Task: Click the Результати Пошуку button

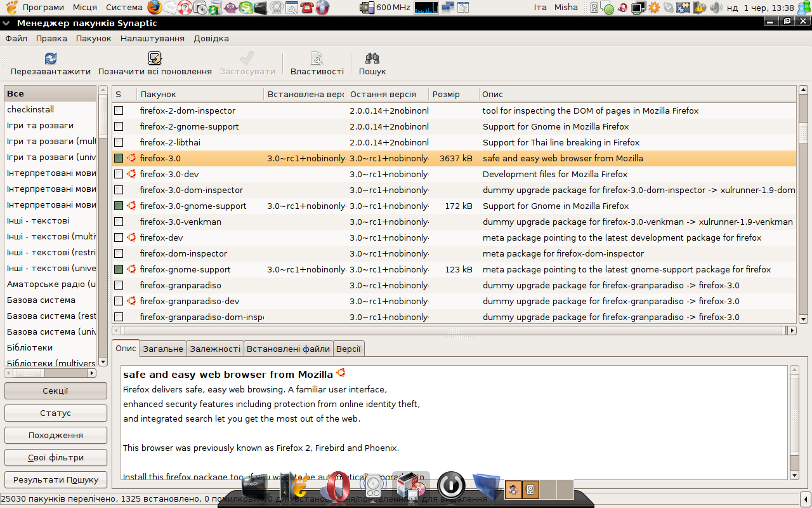Action: point(56,480)
